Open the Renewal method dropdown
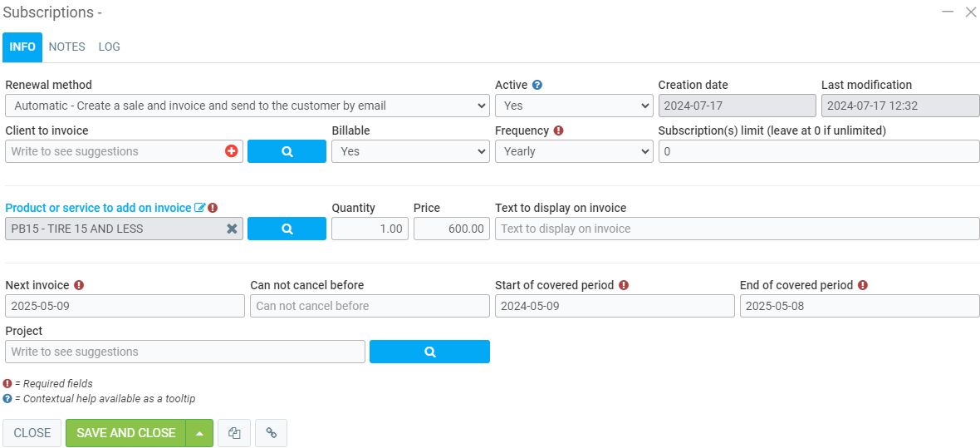Image resolution: width=980 pixels, height=448 pixels. pos(247,106)
